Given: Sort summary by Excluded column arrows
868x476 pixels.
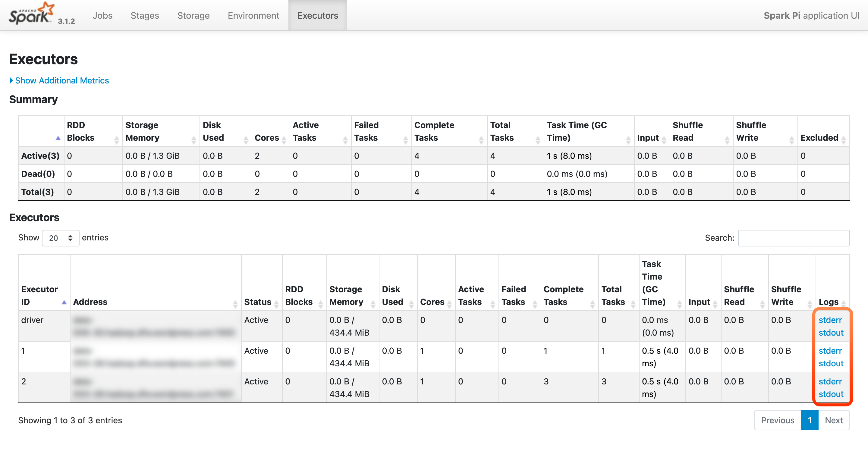Looking at the screenshot, I should click(x=843, y=140).
